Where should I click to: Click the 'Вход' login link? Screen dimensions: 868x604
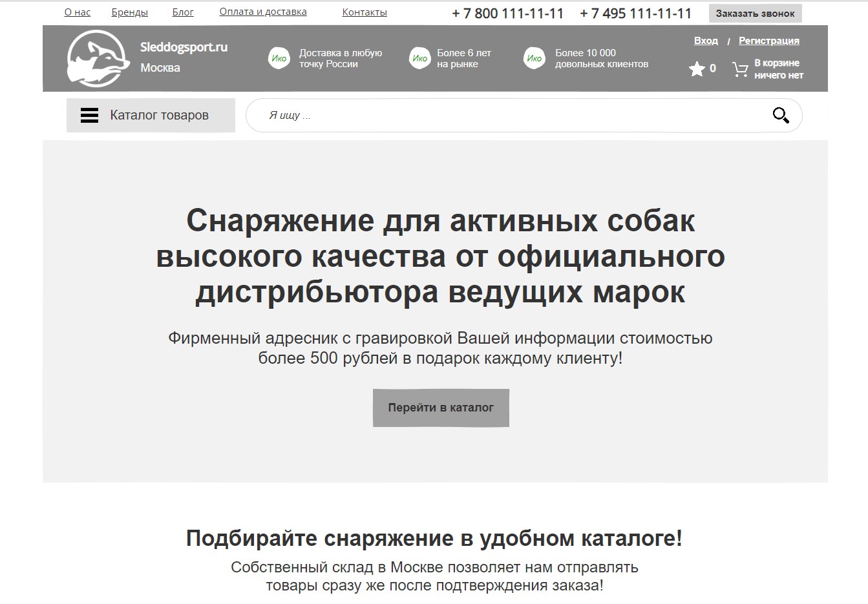706,41
